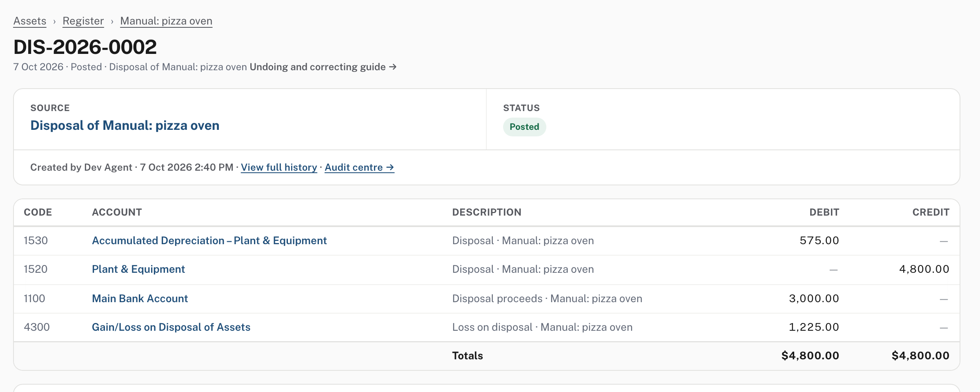Open Gain/Loss on Disposal of Assets account
The width and height of the screenshot is (980, 392).
pyautogui.click(x=171, y=327)
